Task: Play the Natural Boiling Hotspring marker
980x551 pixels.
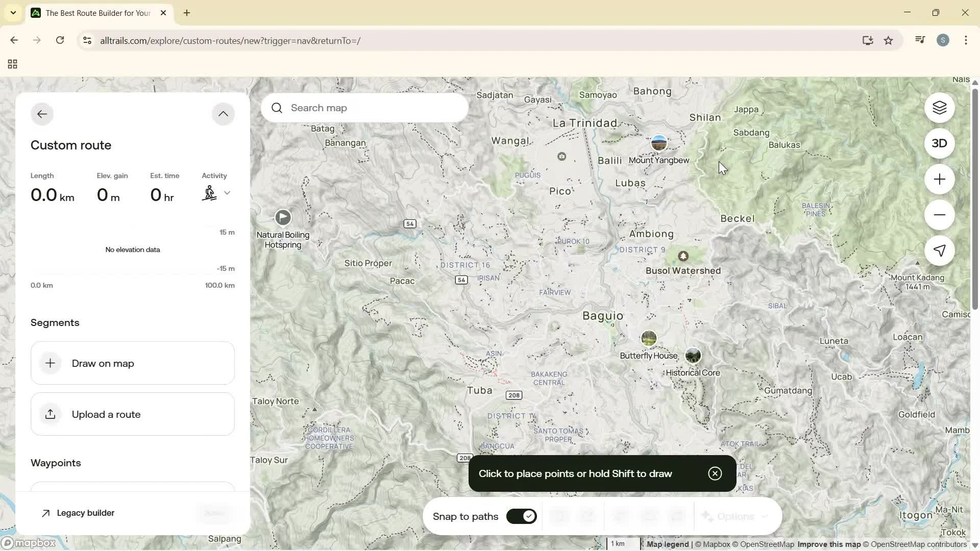Action: click(x=284, y=217)
